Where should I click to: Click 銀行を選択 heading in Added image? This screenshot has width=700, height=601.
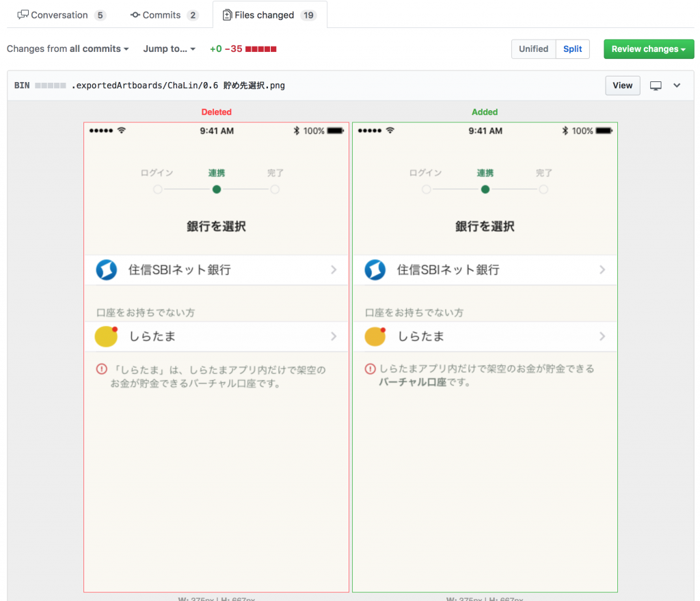tap(485, 226)
